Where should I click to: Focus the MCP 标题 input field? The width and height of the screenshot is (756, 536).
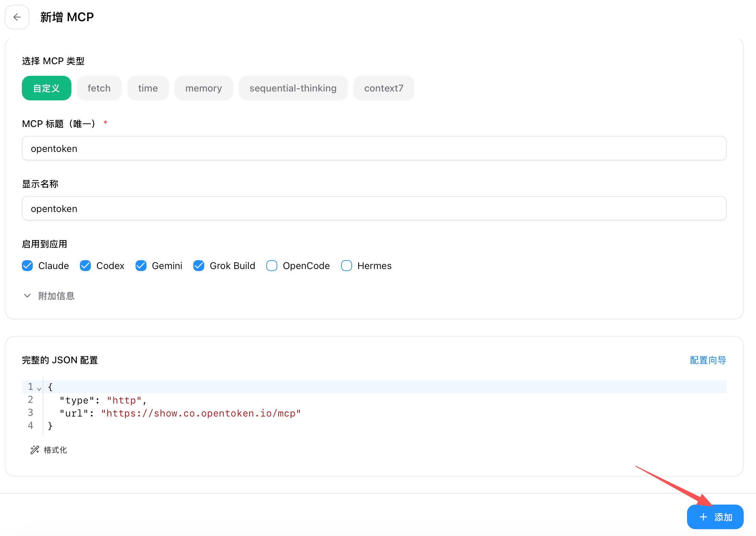374,149
